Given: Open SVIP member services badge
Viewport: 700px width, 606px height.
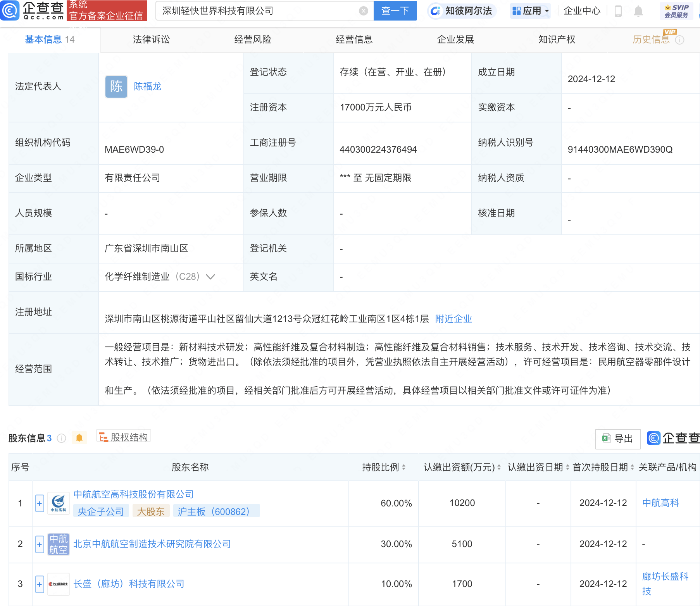Looking at the screenshot, I should coord(676,11).
